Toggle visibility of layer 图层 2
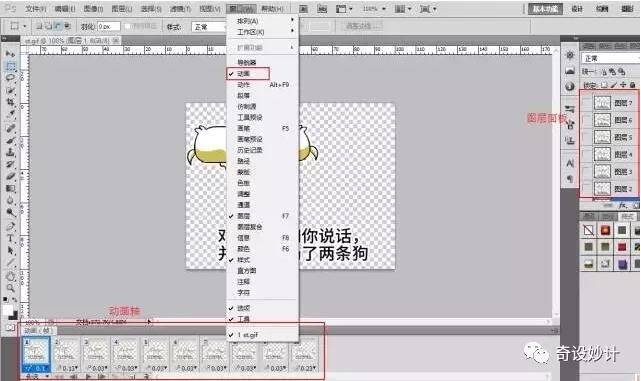 pos(587,188)
